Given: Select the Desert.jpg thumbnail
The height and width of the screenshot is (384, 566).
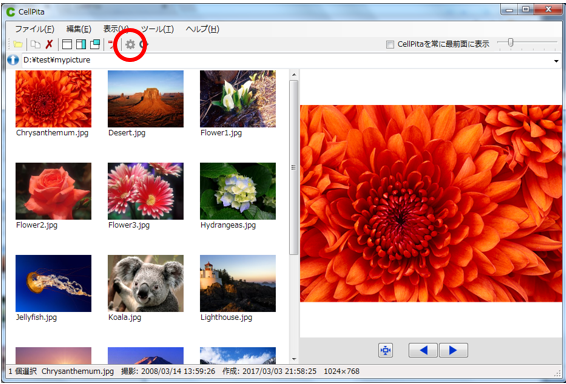Looking at the screenshot, I should point(145,99).
